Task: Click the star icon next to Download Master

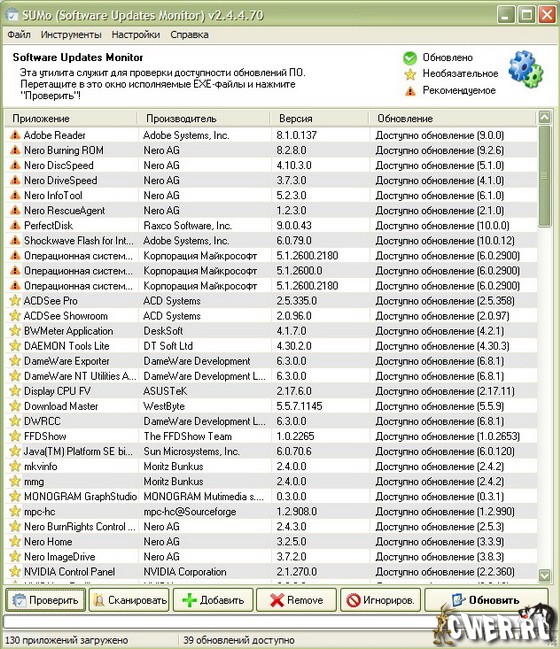Action: pos(15,406)
